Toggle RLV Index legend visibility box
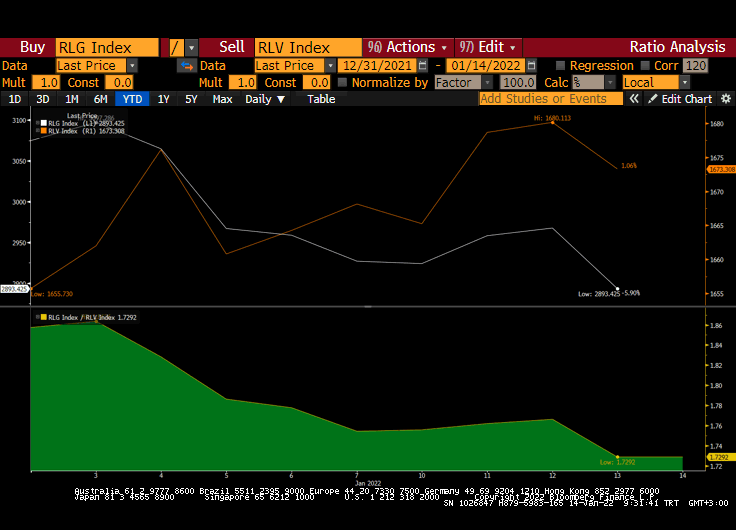736x530 pixels. 43,131
